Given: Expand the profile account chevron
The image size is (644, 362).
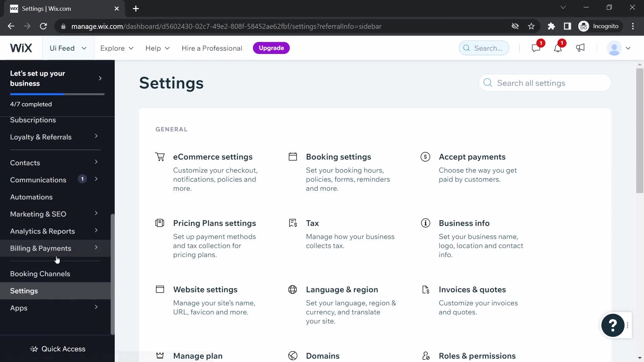Looking at the screenshot, I should click(x=628, y=48).
